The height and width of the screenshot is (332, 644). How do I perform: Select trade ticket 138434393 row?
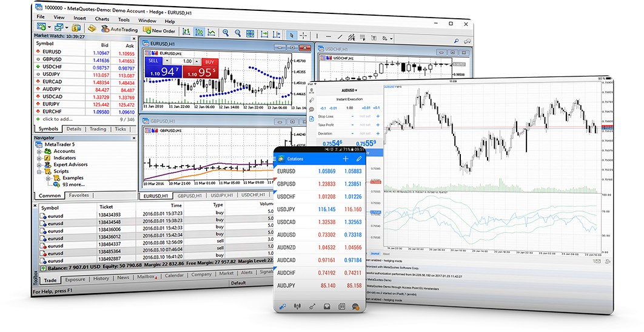point(156,214)
